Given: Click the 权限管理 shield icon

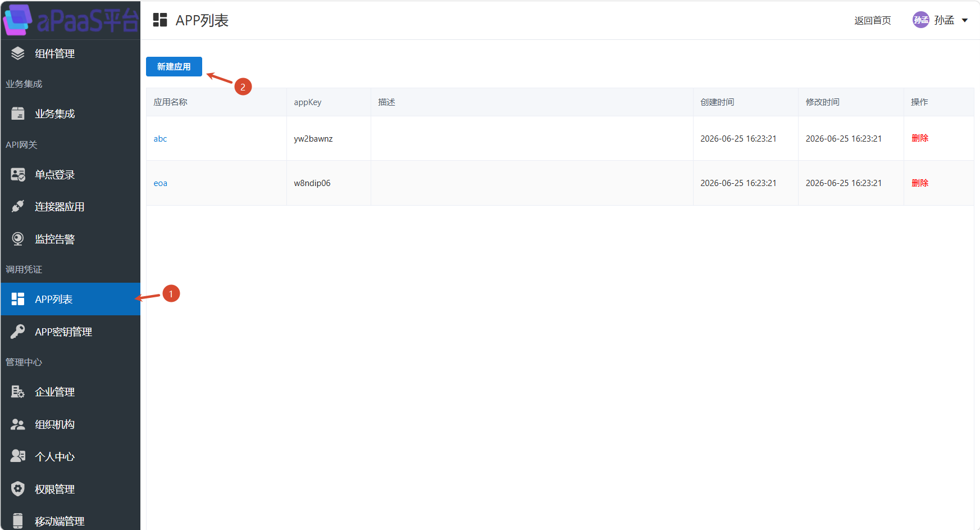Looking at the screenshot, I should [18, 489].
